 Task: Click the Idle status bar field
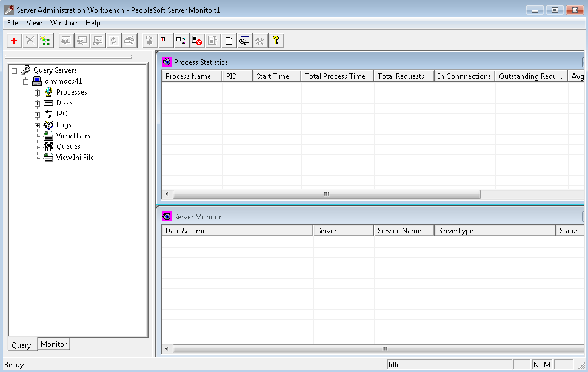tap(449, 365)
